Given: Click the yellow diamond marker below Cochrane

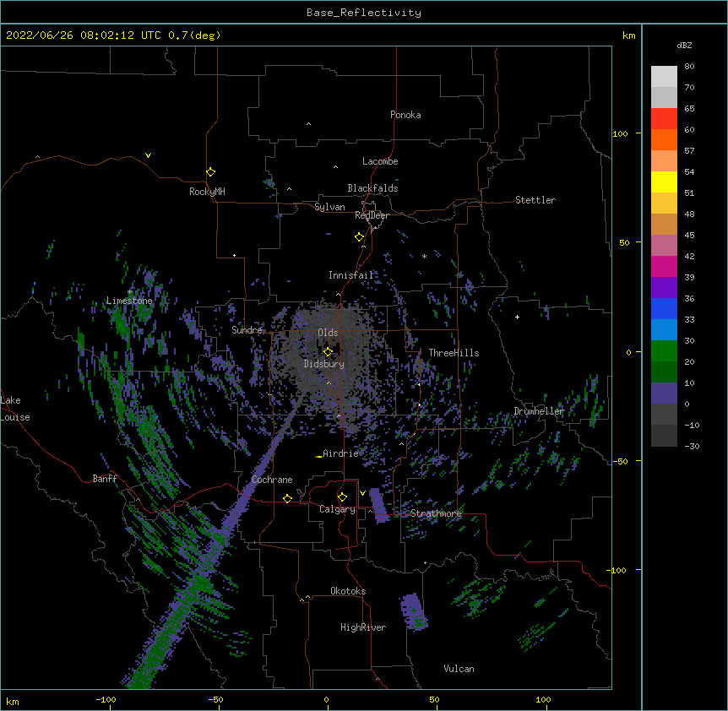Looking at the screenshot, I should point(287,498).
